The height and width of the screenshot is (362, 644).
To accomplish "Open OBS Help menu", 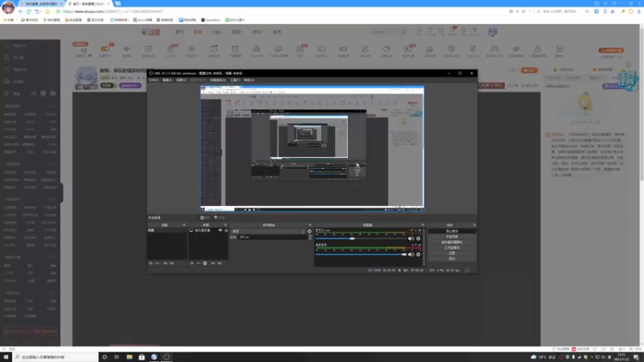I will (249, 80).
